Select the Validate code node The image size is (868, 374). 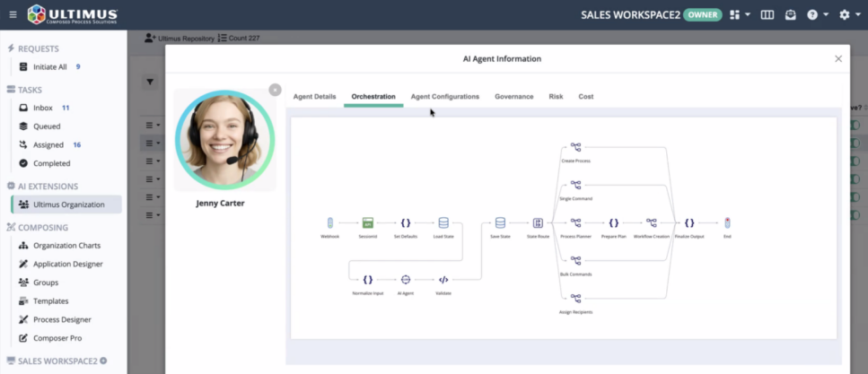pyautogui.click(x=443, y=280)
